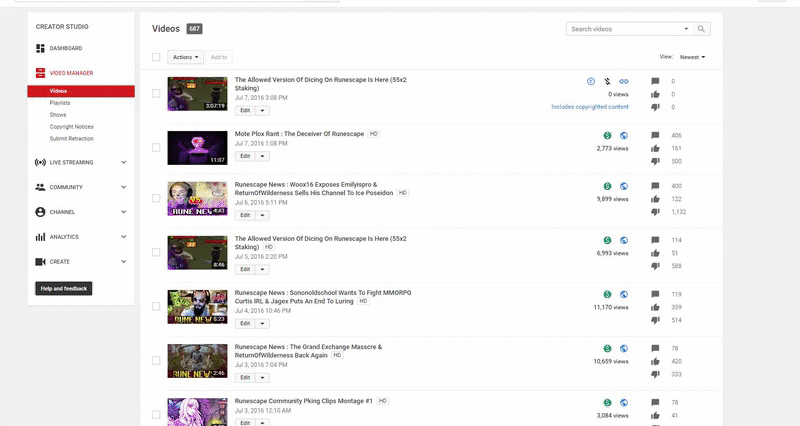Click the Live Streaming broadcast icon
The image size is (800, 426).
pyautogui.click(x=40, y=162)
